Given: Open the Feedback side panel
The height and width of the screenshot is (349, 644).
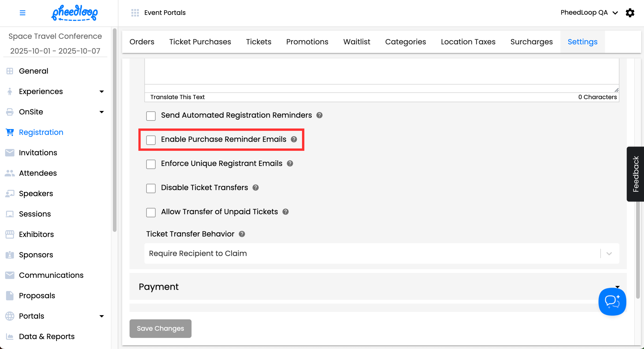Looking at the screenshot, I should [x=635, y=174].
